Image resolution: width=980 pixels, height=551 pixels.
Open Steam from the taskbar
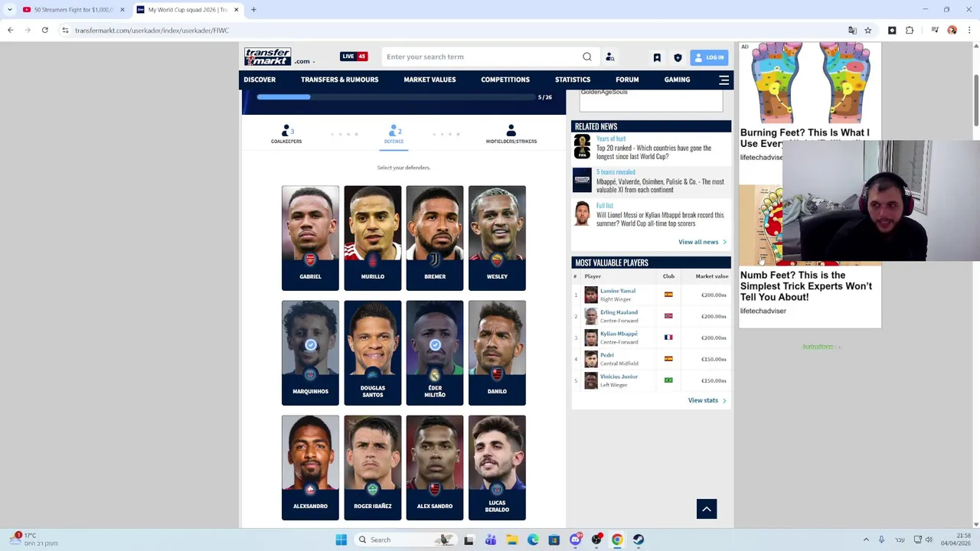[639, 540]
